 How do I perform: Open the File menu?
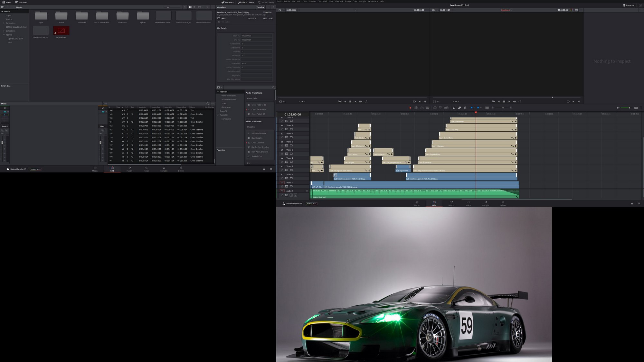click(x=294, y=1)
